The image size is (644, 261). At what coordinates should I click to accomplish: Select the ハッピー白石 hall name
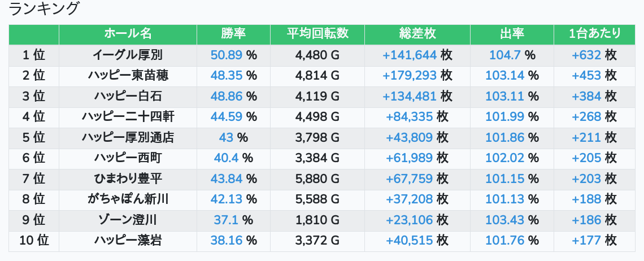click(x=128, y=97)
